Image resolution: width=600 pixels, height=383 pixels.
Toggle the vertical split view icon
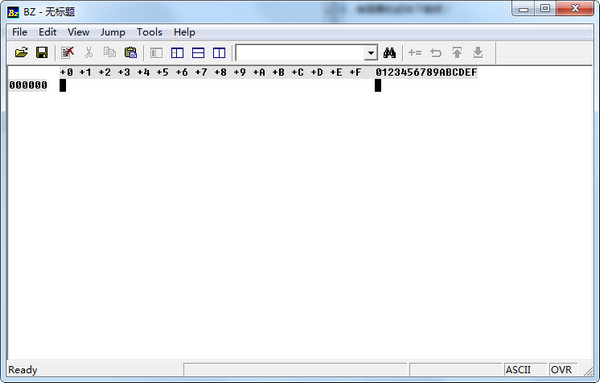coord(219,52)
